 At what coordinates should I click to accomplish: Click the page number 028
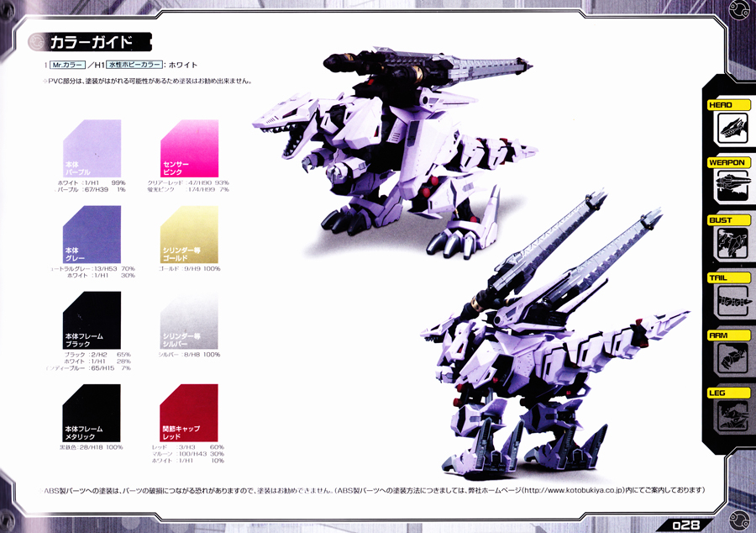pyautogui.click(x=685, y=525)
